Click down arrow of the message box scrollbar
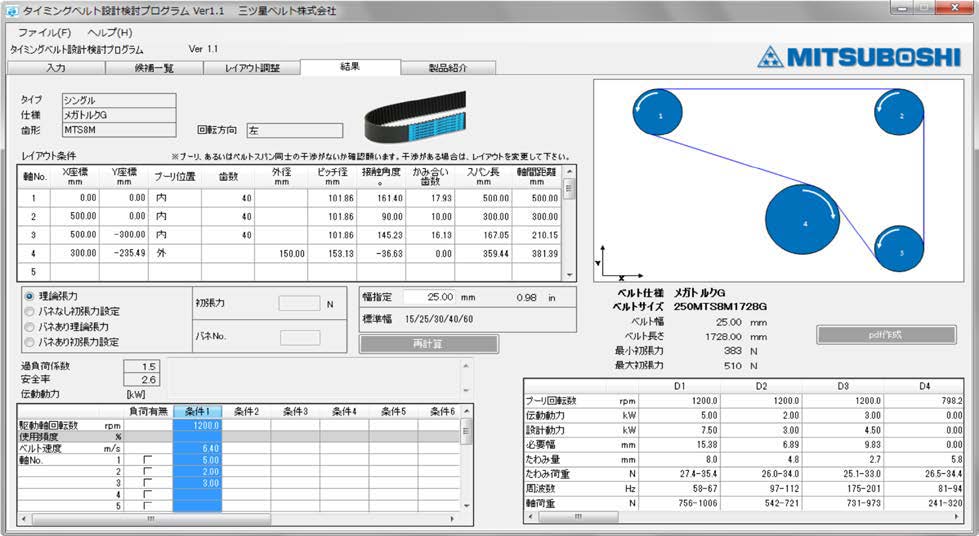Screen dimensions: 979x536 (x=466, y=390)
